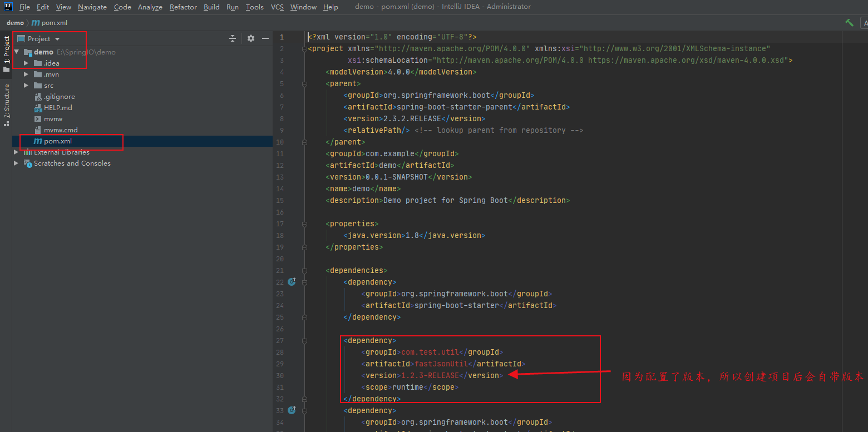Expand External Libraries node arrow
Screen dimensions: 868x432
(16, 152)
